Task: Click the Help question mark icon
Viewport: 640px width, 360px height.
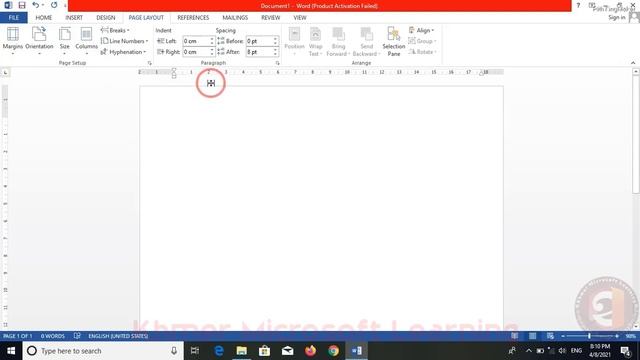Action: (578, 5)
